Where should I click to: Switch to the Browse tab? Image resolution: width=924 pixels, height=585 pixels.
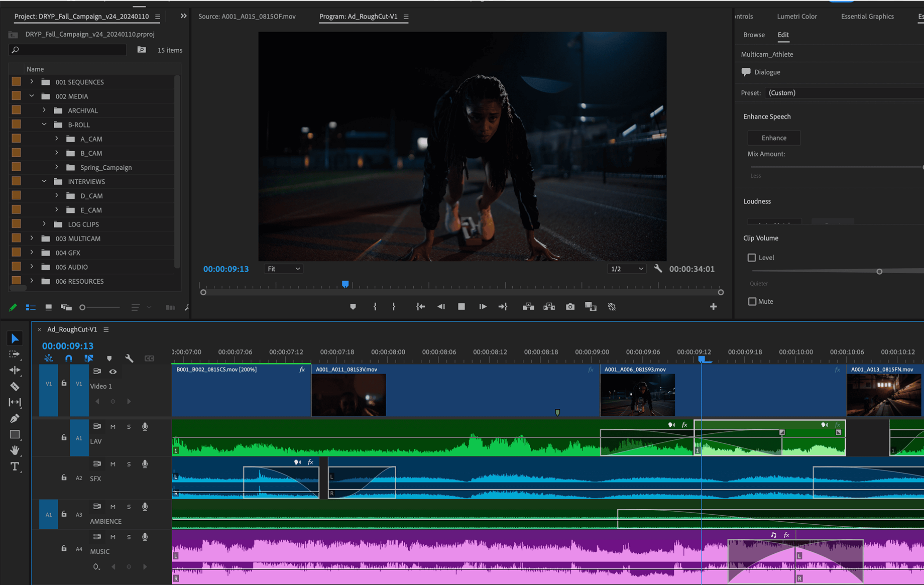tap(754, 35)
